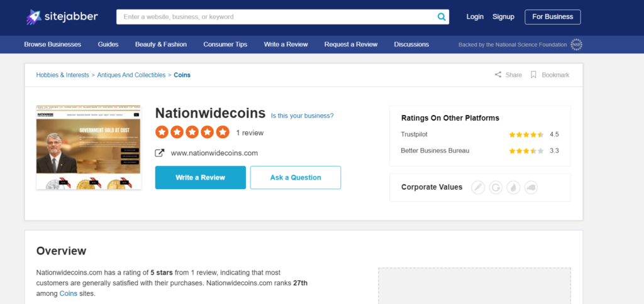Click the Nationwidecoins business title
The width and height of the screenshot is (644, 304).
[210, 113]
